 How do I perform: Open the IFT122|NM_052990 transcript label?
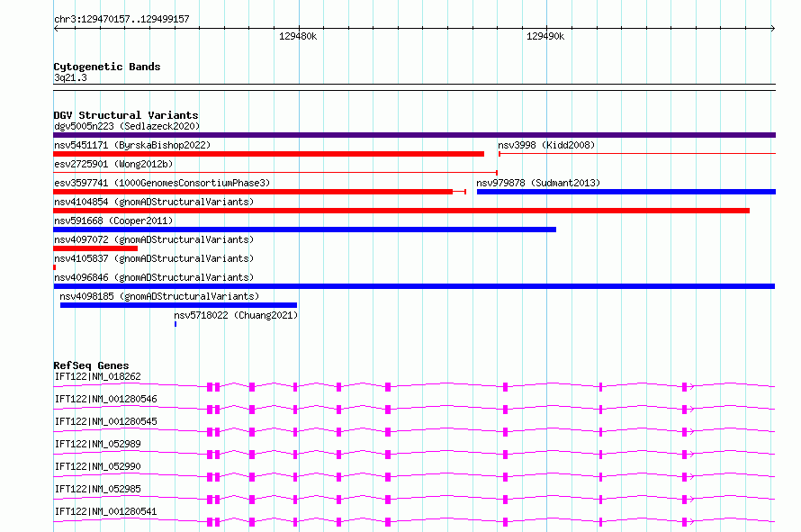(x=97, y=466)
